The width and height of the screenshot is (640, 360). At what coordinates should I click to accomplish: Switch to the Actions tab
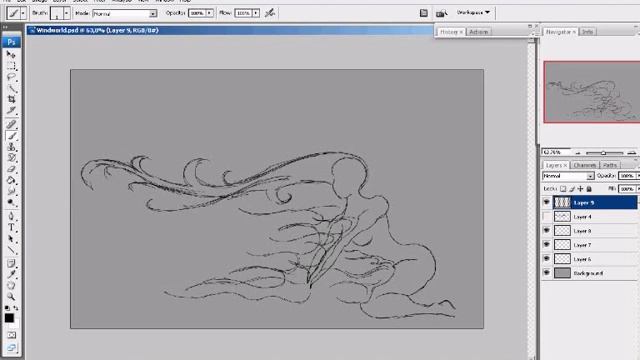click(x=478, y=32)
